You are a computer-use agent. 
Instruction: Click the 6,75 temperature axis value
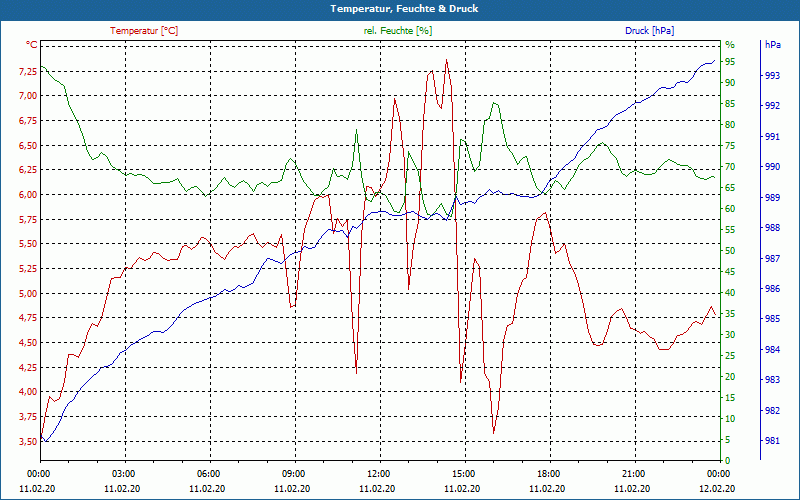coord(28,121)
